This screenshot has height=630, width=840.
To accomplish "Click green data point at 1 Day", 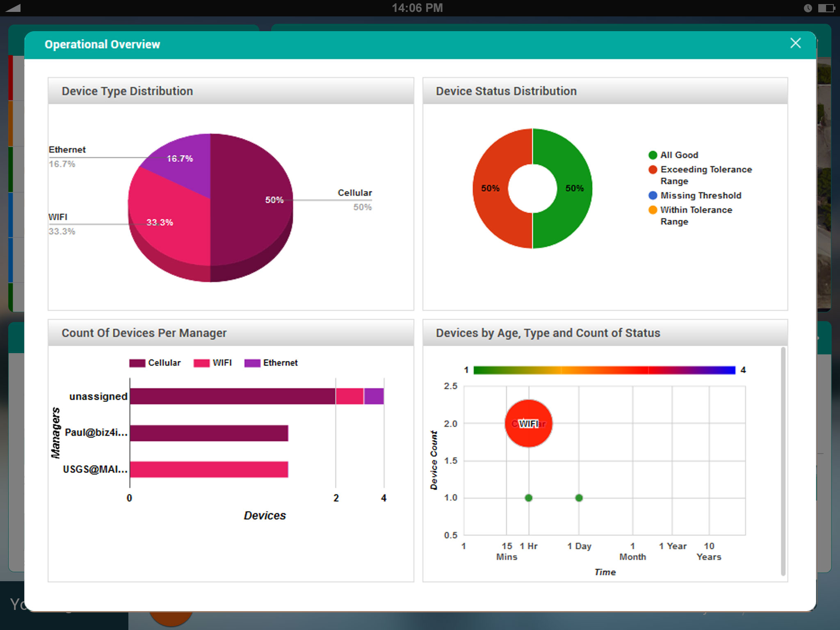I will pos(579,498).
